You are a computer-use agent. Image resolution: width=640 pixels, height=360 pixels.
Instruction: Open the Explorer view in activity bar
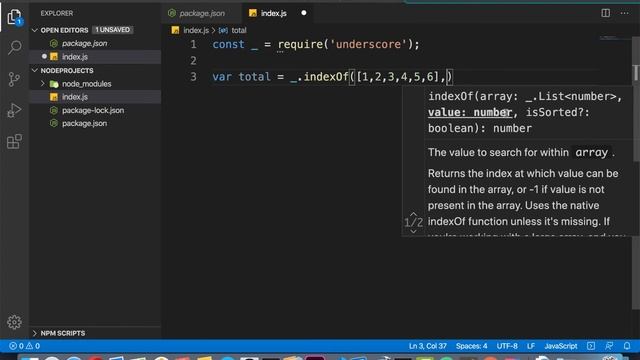click(x=14, y=17)
